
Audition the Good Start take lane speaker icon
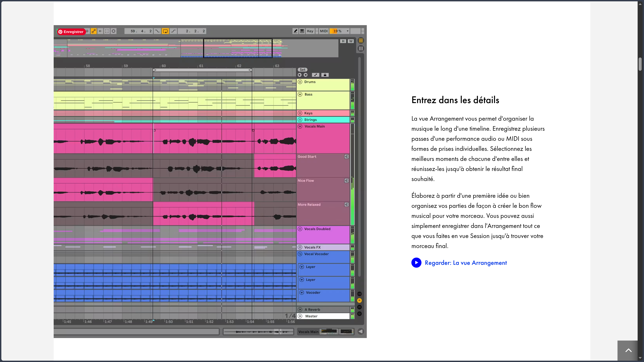point(346,157)
